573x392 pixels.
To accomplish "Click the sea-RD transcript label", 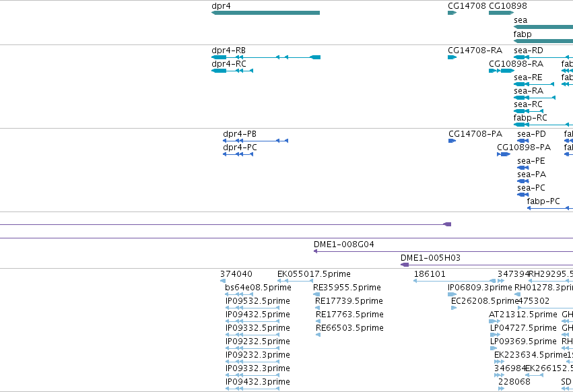I will 529,50.
